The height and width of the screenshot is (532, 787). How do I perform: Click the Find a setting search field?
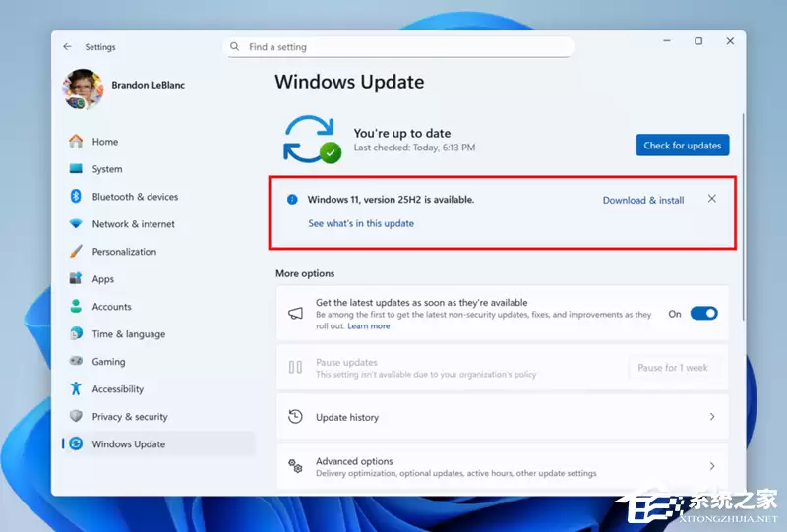point(403,46)
